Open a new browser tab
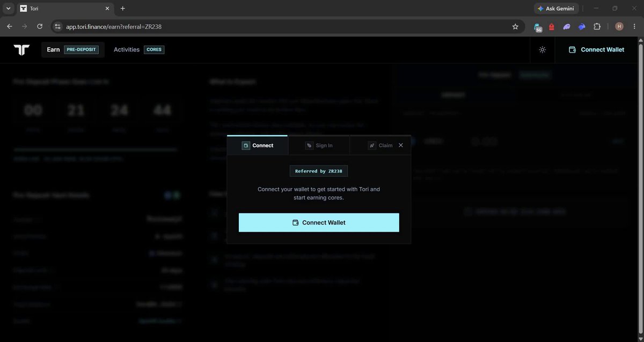644x342 pixels. tap(123, 9)
